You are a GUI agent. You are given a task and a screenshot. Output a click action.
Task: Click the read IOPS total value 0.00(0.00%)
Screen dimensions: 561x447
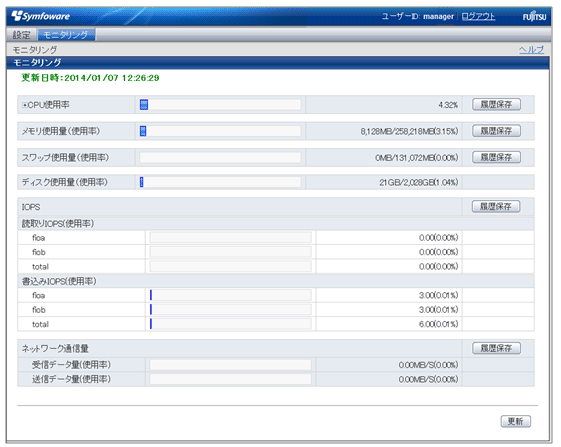(439, 267)
